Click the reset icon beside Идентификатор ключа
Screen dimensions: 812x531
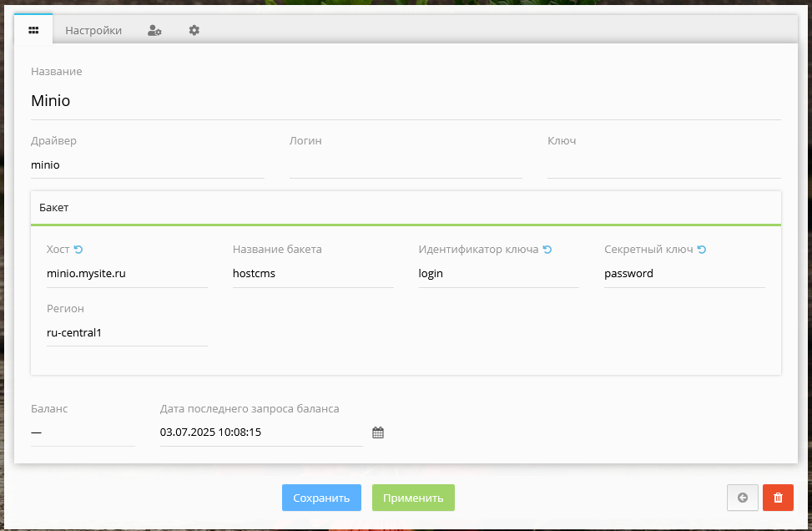547,250
